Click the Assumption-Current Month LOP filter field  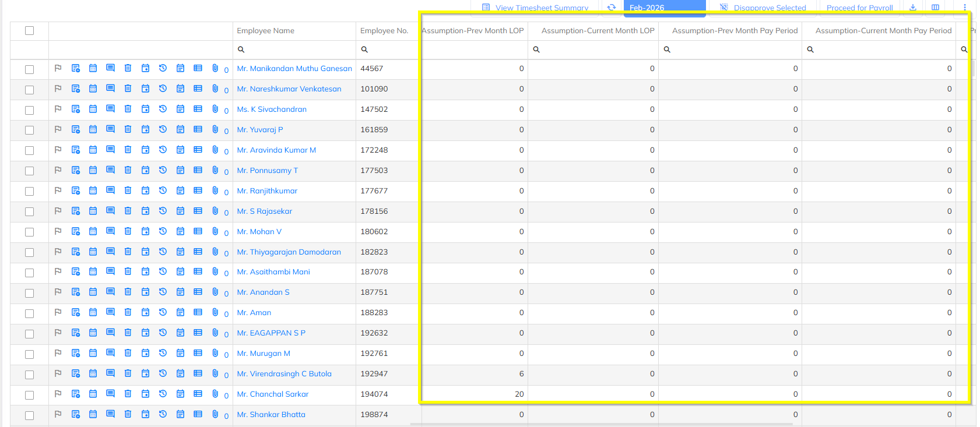point(593,50)
